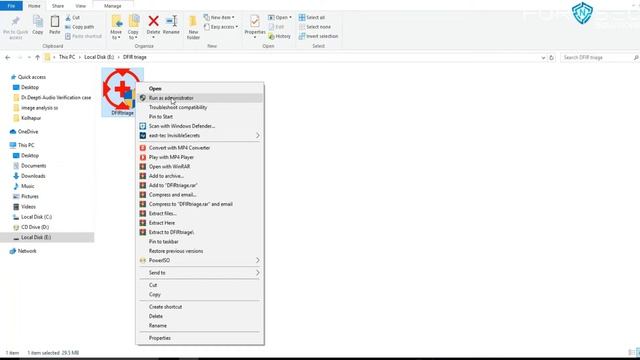Click Select none in ribbon
The height and width of the screenshot is (360, 640).
(315, 27)
